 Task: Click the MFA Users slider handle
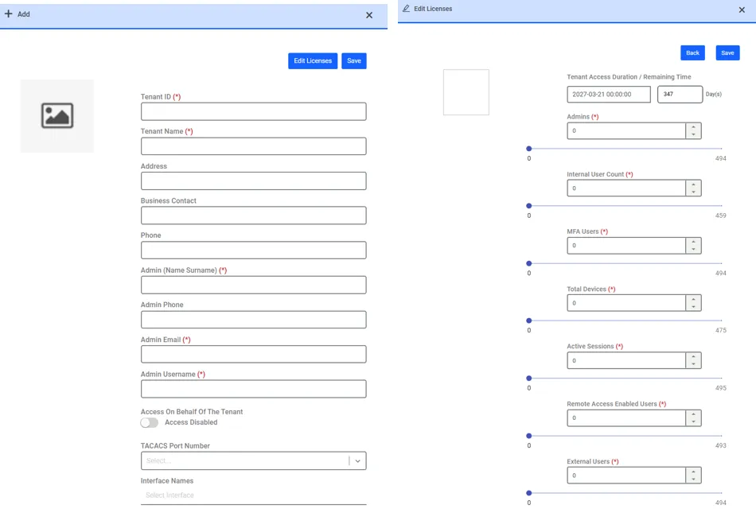[x=529, y=263]
